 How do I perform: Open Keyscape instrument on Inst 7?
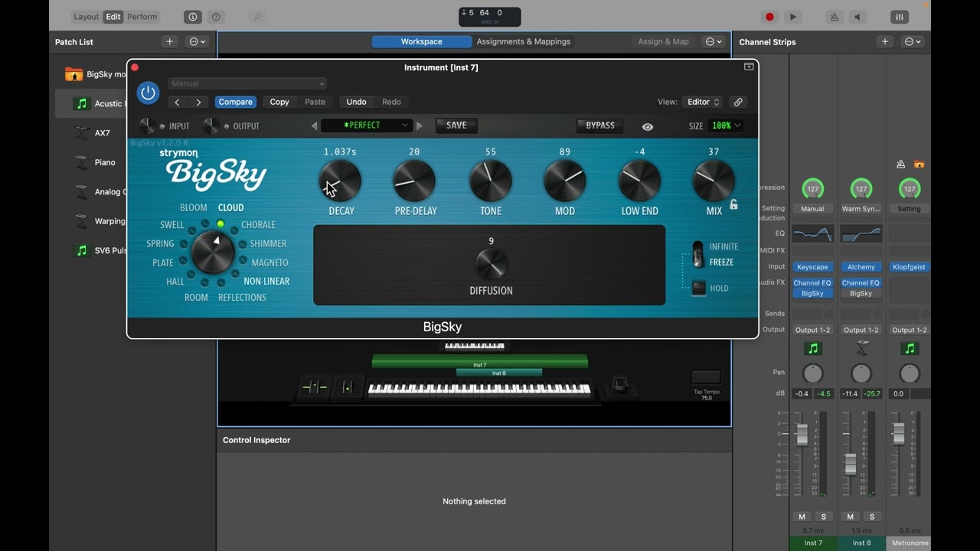coord(812,267)
